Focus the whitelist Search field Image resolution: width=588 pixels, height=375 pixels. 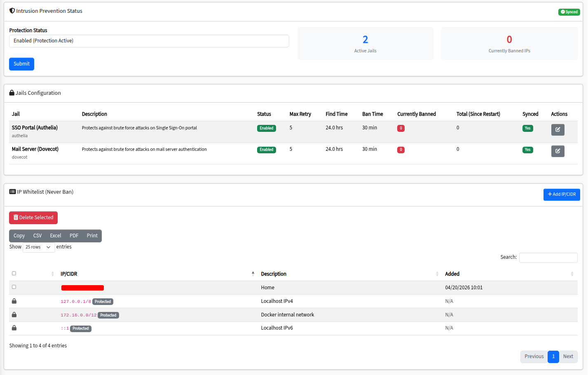tap(548, 258)
